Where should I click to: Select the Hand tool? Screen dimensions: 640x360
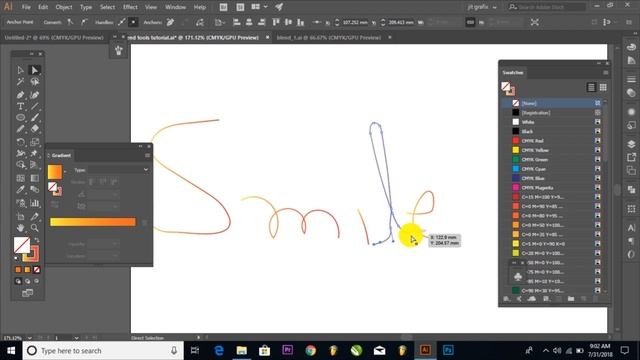pyautogui.click(x=20, y=228)
